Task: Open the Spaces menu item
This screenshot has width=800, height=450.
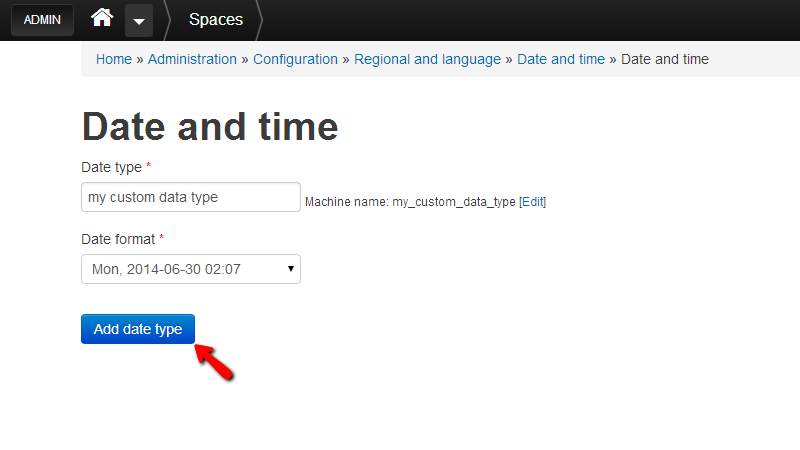Action: [x=215, y=20]
